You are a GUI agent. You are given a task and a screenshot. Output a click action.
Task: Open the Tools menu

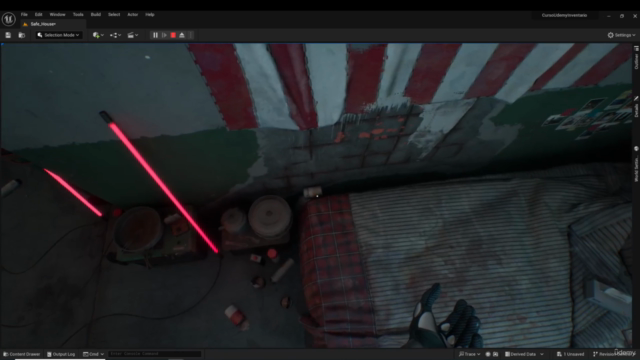click(x=78, y=15)
